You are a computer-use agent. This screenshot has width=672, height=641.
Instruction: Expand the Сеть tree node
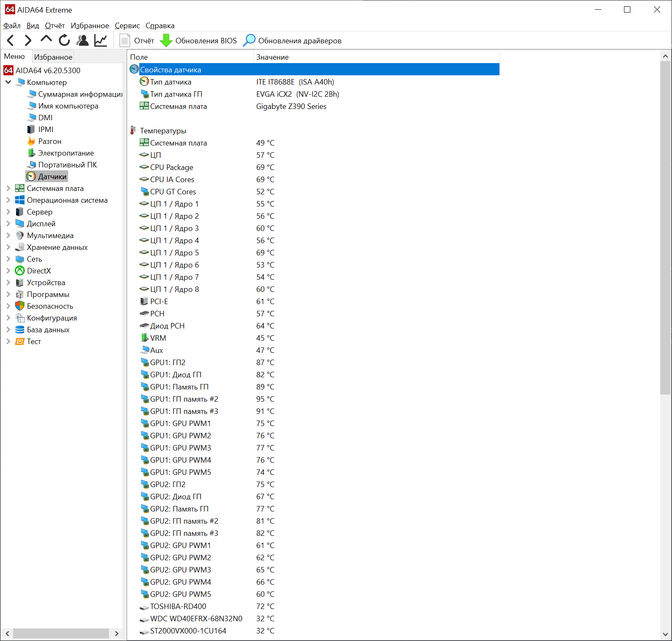pyautogui.click(x=8, y=259)
